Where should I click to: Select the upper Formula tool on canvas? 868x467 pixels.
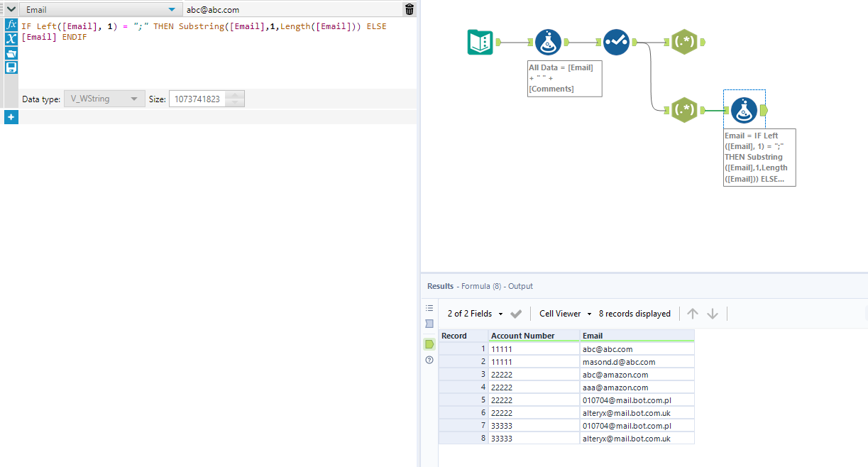tap(548, 42)
